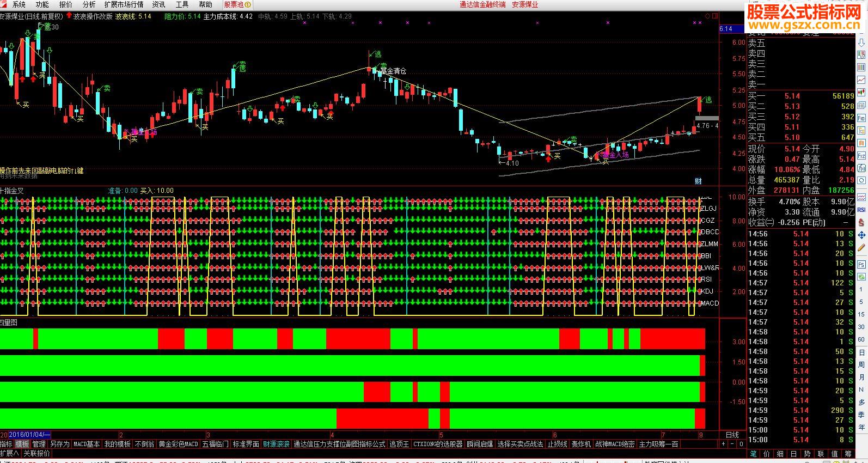The image size is (868, 463).
Task: Open the 关联报价 tab
Action: [36, 453]
